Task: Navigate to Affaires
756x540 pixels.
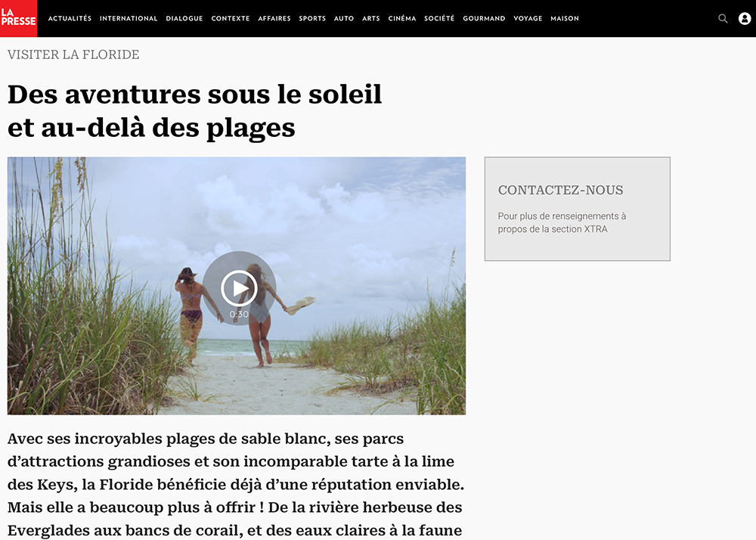Action: [274, 18]
